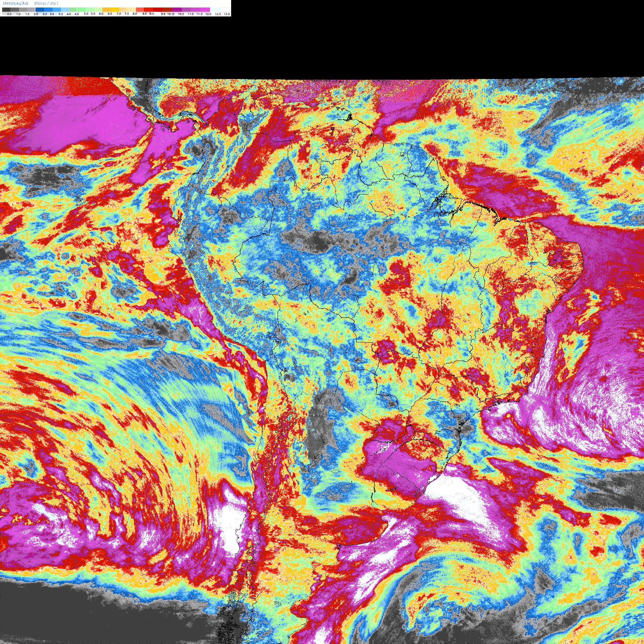Select the orange legend swatch

[x=106, y=10]
